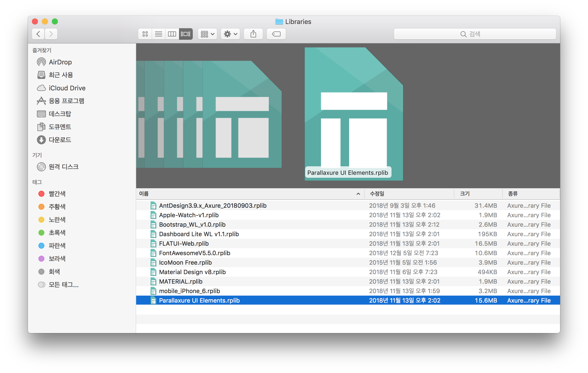Viewport: 588px width, 373px height.
Task: Switch to icon view mode
Action: [145, 34]
